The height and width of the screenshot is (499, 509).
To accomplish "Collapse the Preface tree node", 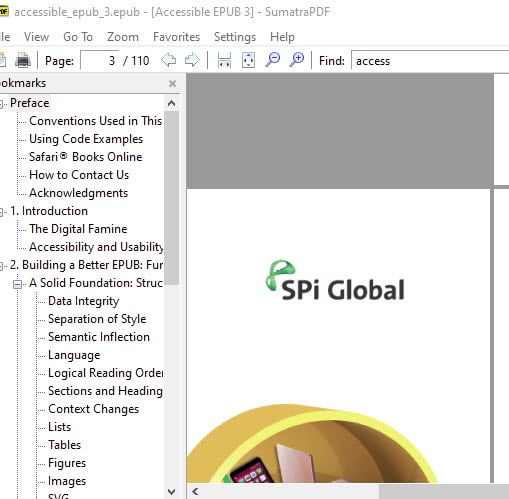I will pos(2,104).
